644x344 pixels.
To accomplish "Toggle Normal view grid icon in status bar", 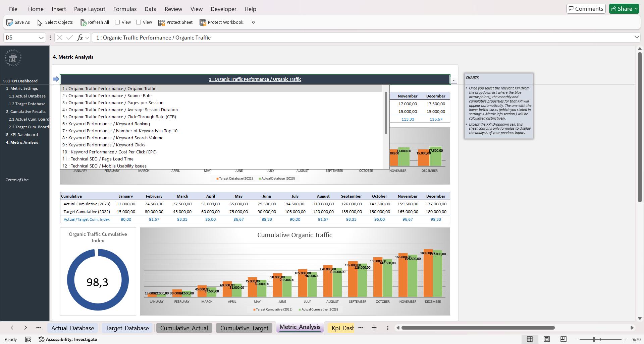I will [530, 339].
